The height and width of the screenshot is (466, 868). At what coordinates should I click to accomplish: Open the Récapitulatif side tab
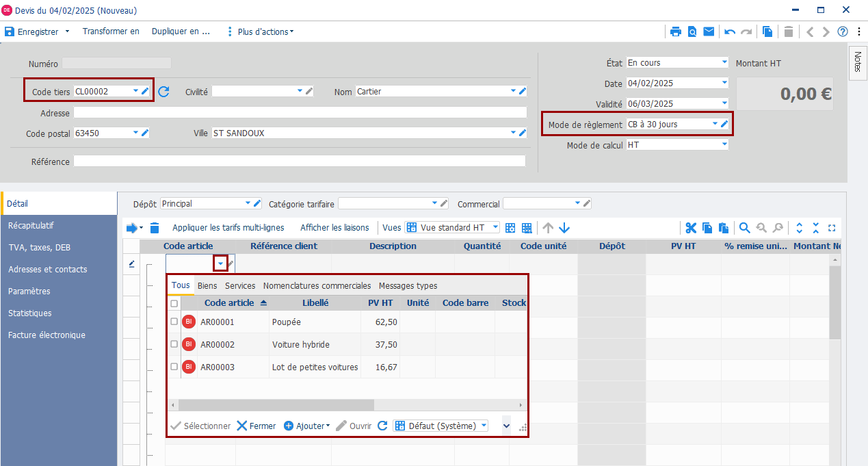click(x=31, y=226)
